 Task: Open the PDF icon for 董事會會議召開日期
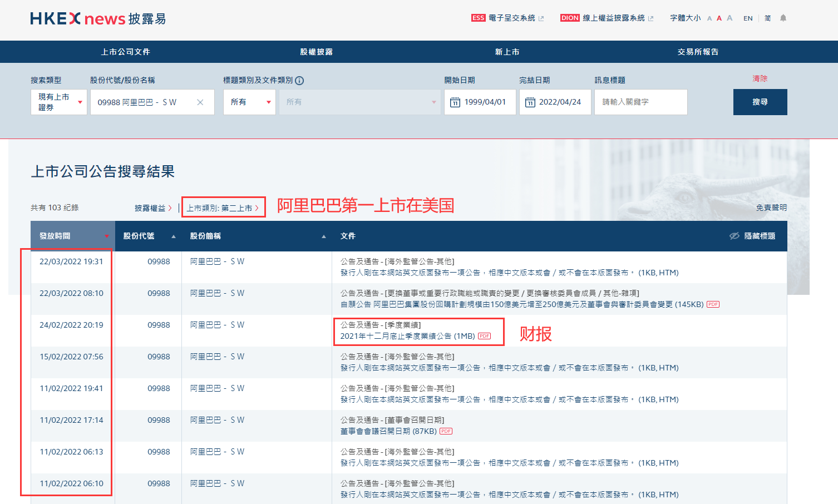446,431
